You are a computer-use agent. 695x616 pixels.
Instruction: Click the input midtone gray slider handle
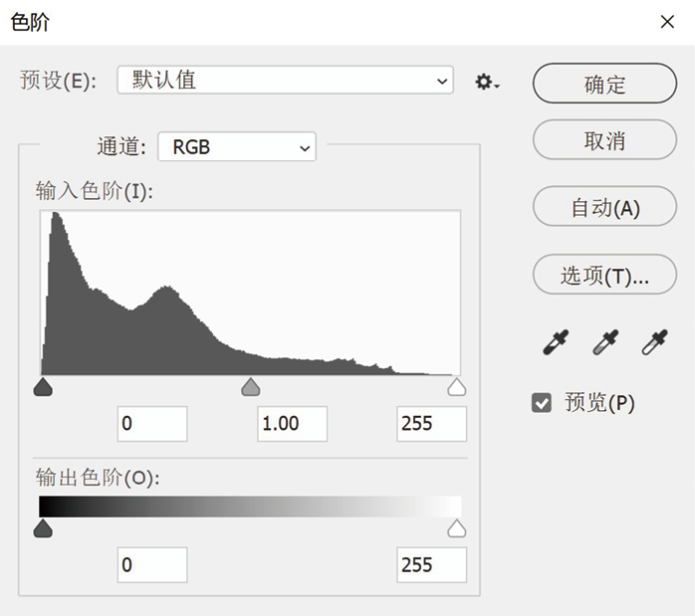[251, 387]
